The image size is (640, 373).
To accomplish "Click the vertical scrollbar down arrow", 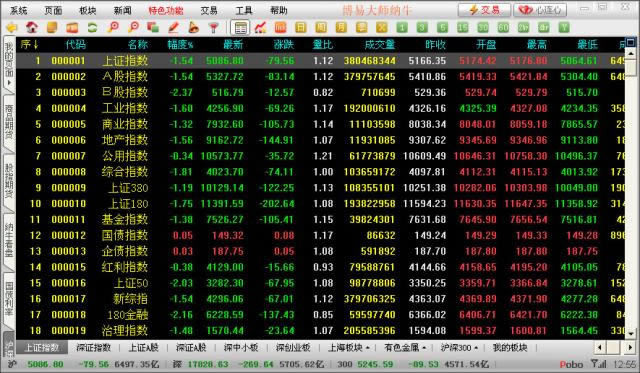I will coord(631,334).
